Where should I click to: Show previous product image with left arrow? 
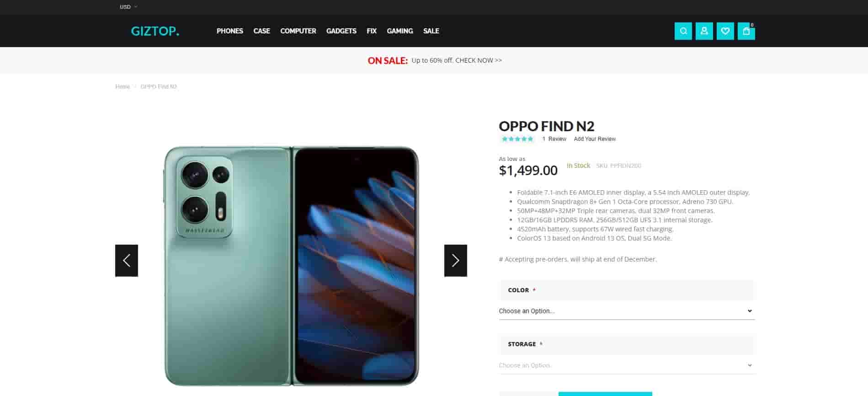(x=127, y=261)
